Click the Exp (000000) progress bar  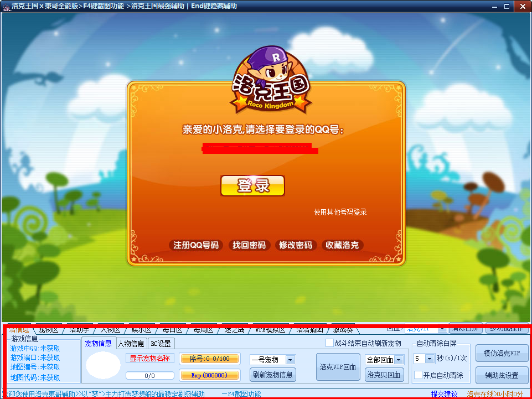point(210,375)
